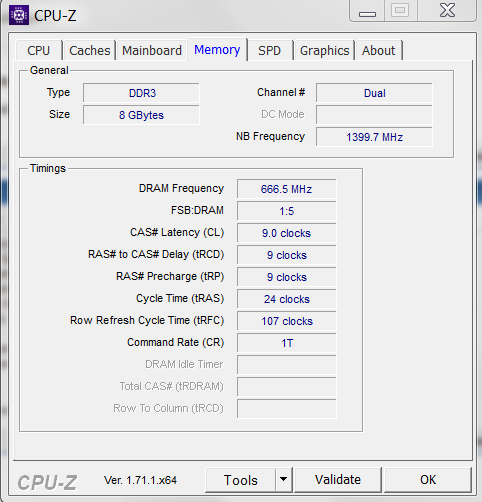Expand the Tools dropdown arrow
Screen dimensions: 482x502
(x=284, y=480)
